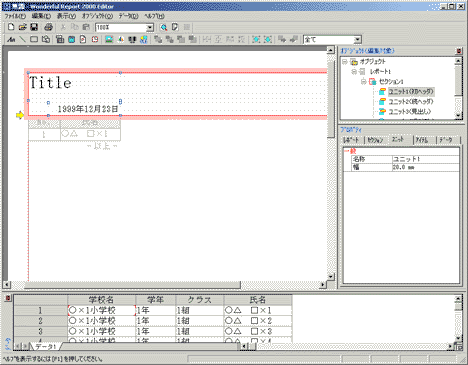Open the 全て filter dropdown

point(357,40)
